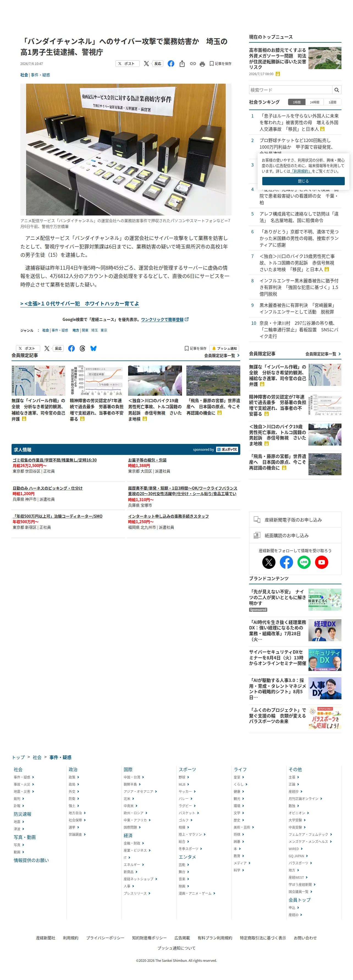
Task: Switch ranking to the 1時間 tab
Action: [x=297, y=102]
